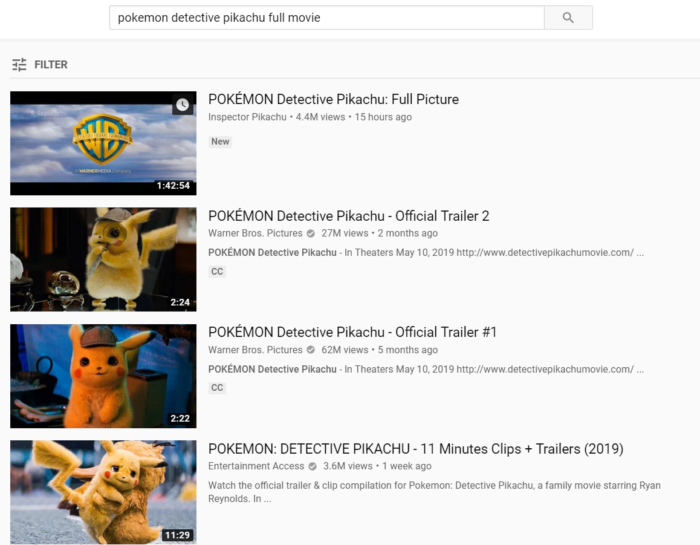
Task: Click '4.4M views' text
Action: [x=321, y=117]
